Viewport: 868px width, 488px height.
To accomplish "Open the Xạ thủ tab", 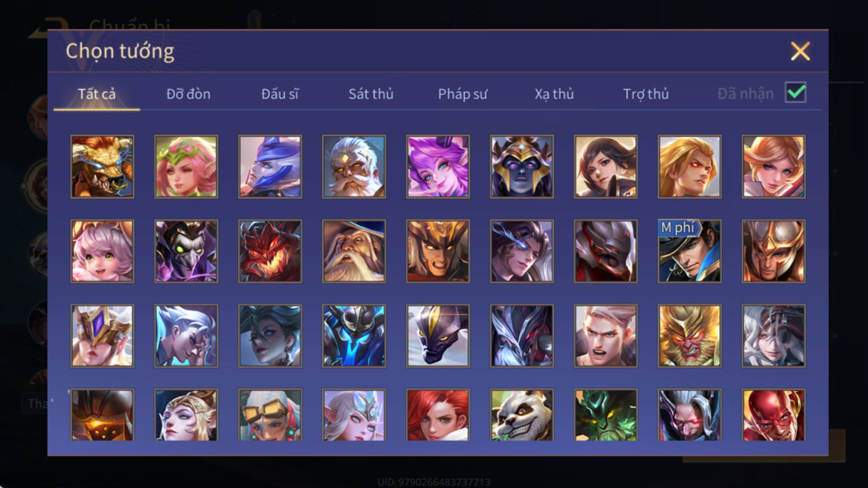I will (554, 94).
